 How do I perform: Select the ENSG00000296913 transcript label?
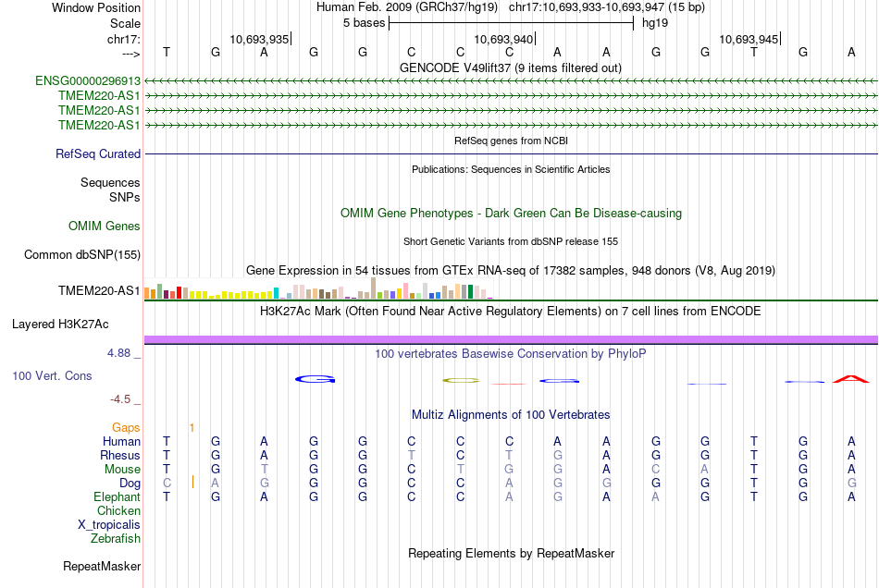pyautogui.click(x=88, y=81)
